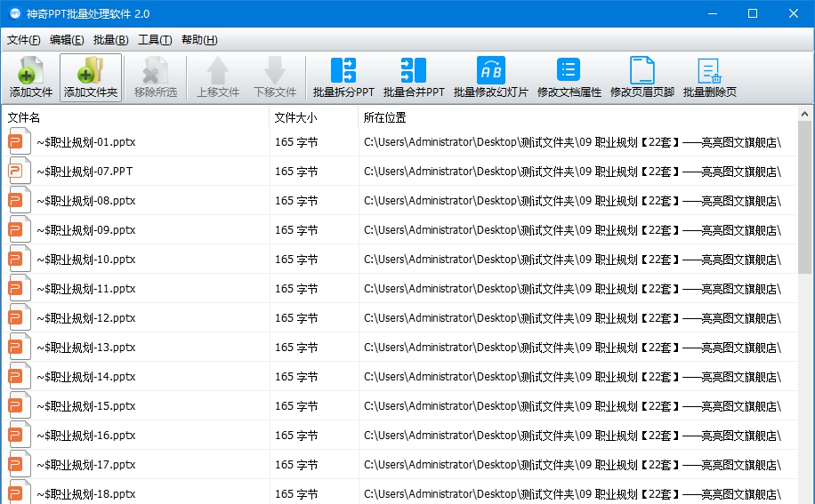This screenshot has width=815, height=504.
Task: Open the 批量(B) menu
Action: point(110,40)
